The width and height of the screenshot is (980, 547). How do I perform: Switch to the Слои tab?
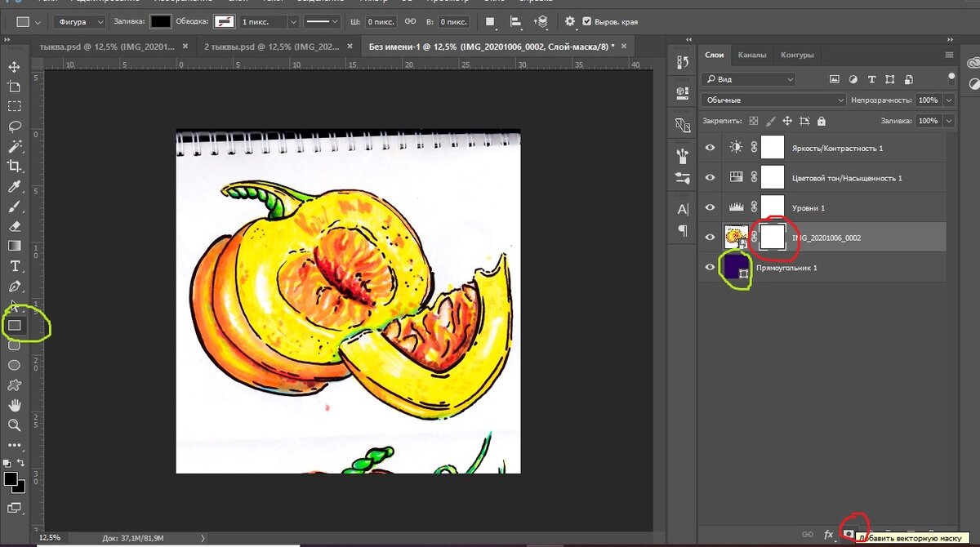(714, 55)
